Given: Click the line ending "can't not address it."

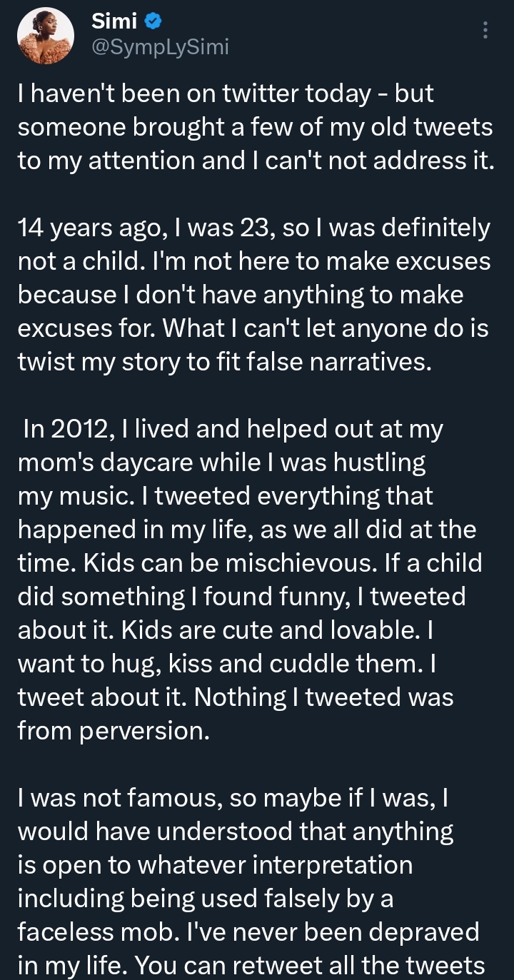Looking at the screenshot, I should coord(255,160).
